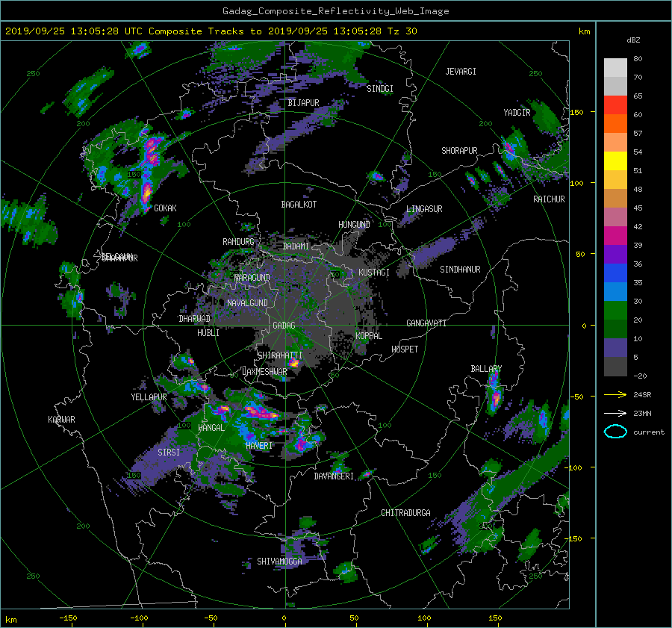This screenshot has height=628, width=672.
Task: Click the GADAG radar center label
Action: [x=284, y=326]
